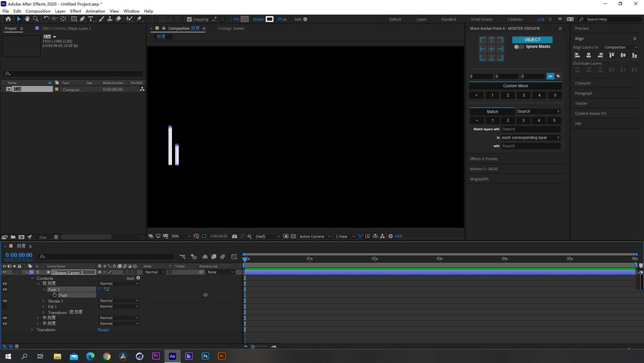The width and height of the screenshot is (644, 363).
Task: Toggle the Ignore Masks switch
Action: tap(518, 46)
